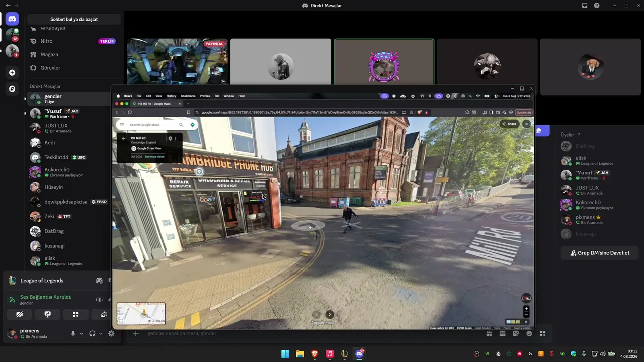Click the back arrow on the 118 Mill Rd card
Viewport: 644px width, 362px height.
[124, 139]
